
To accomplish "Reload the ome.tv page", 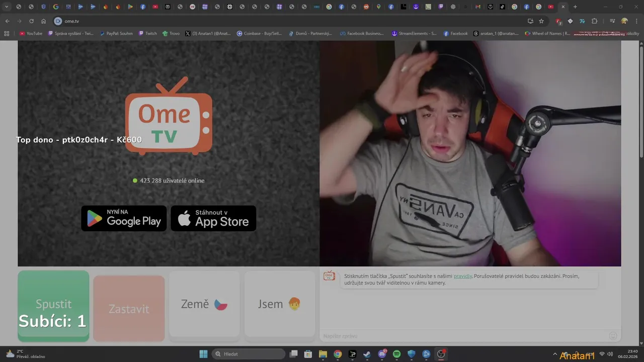I will (31, 21).
